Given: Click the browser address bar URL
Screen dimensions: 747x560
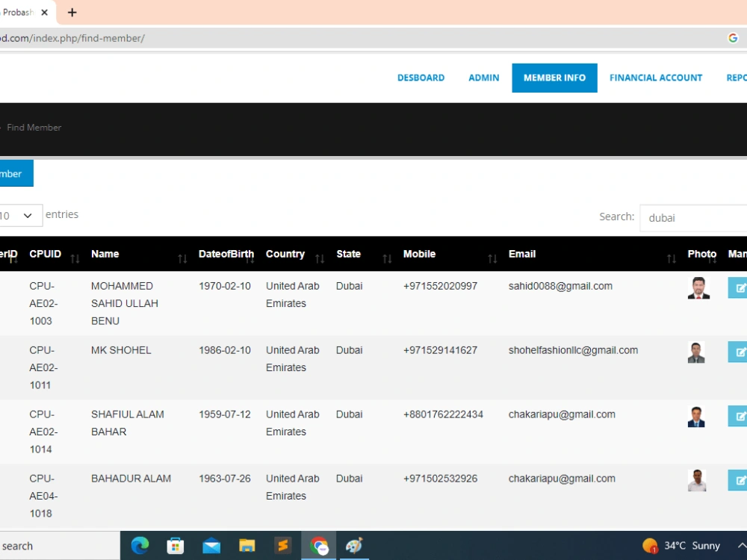Looking at the screenshot, I should [72, 38].
